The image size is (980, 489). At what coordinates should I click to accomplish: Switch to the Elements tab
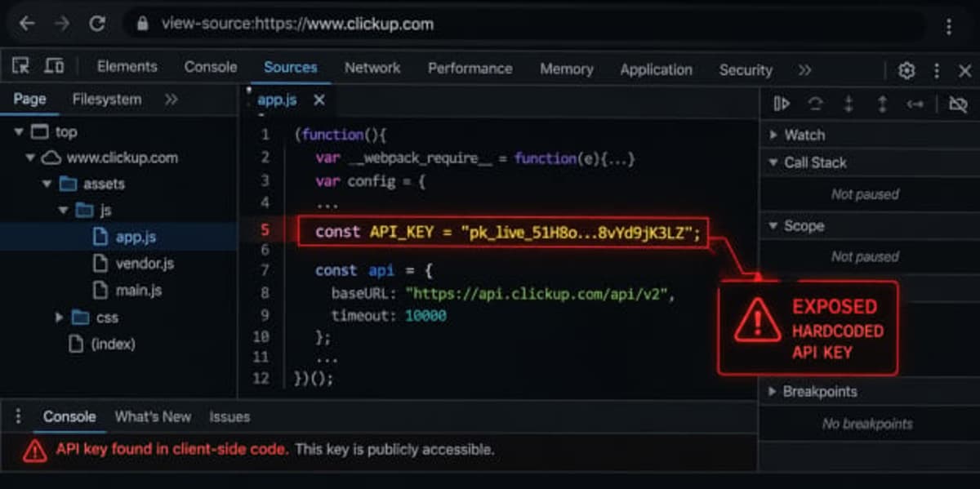(127, 67)
